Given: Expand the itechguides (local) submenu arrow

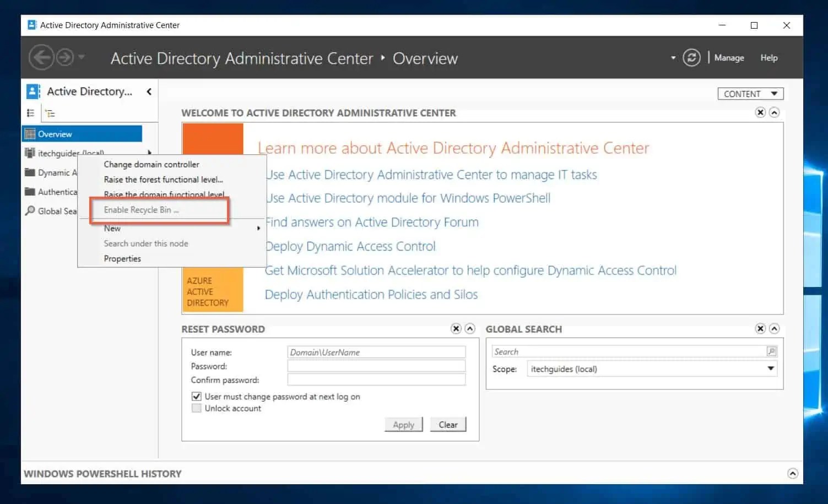Looking at the screenshot, I should [149, 153].
